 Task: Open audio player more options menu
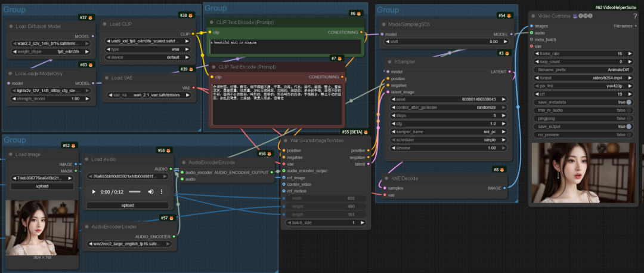click(162, 192)
